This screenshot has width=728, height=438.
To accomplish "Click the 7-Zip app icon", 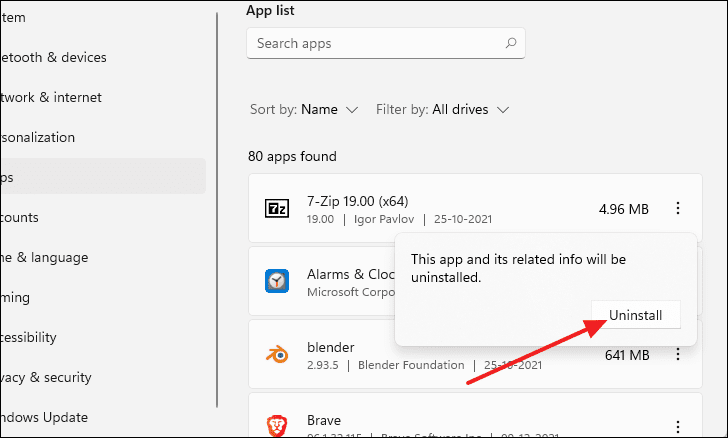I will [277, 208].
